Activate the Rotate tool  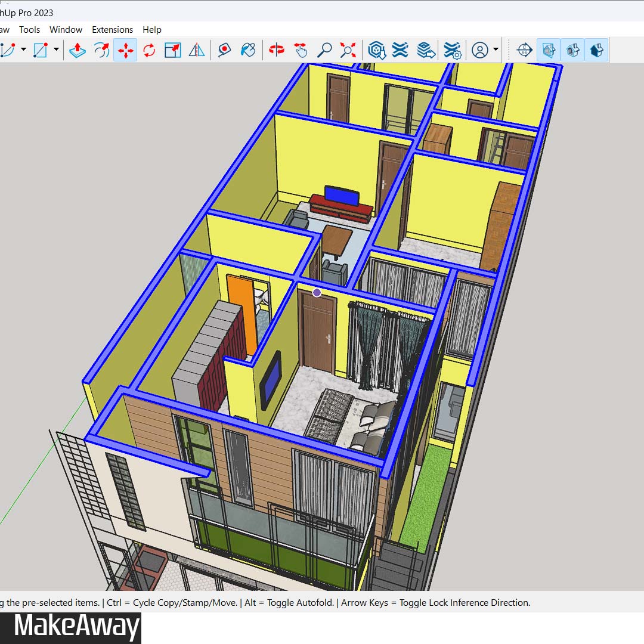point(149,50)
